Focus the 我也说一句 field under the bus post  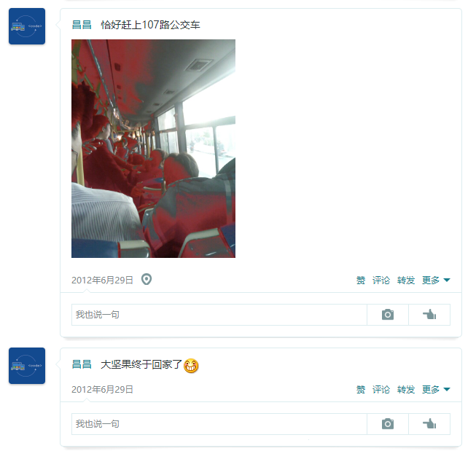tap(219, 315)
